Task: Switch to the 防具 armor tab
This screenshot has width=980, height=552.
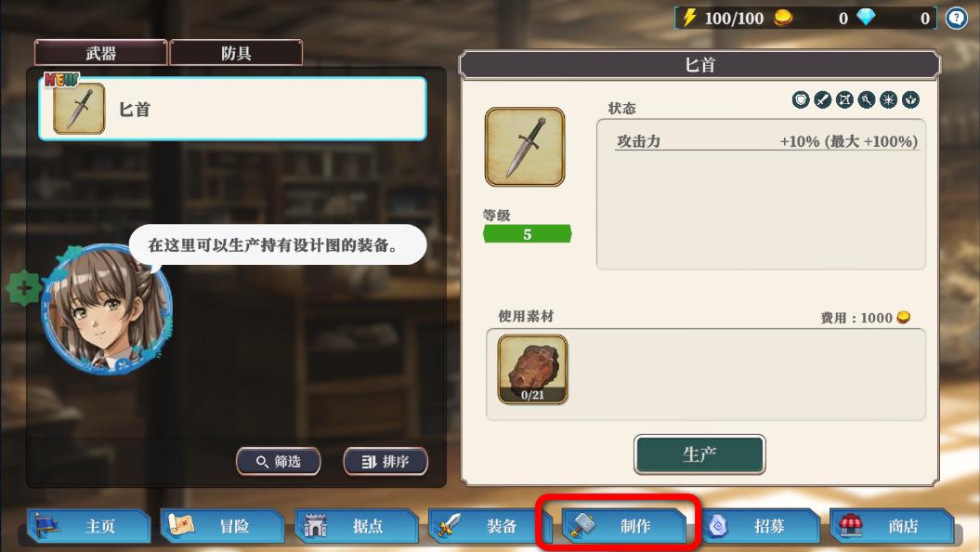Action: pyautogui.click(x=236, y=53)
